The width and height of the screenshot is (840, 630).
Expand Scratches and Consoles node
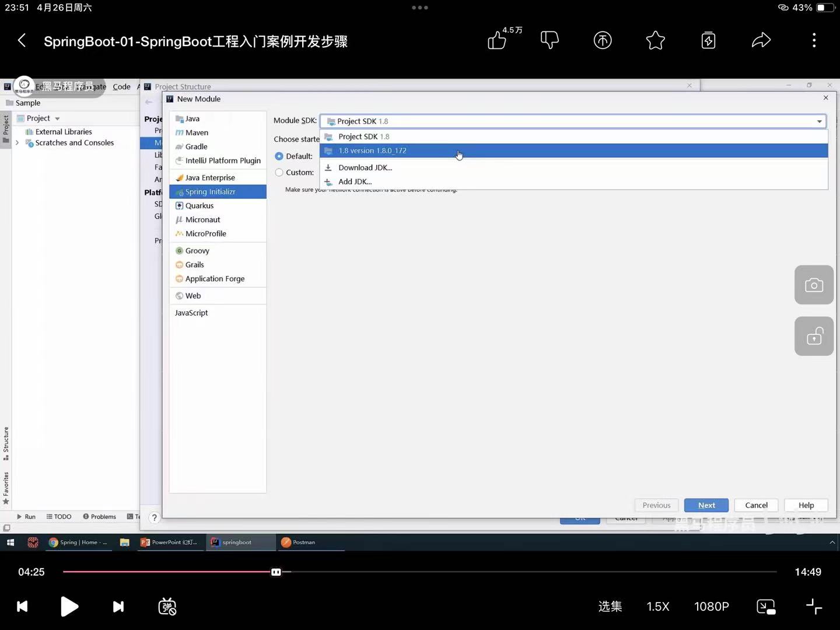pyautogui.click(x=17, y=143)
